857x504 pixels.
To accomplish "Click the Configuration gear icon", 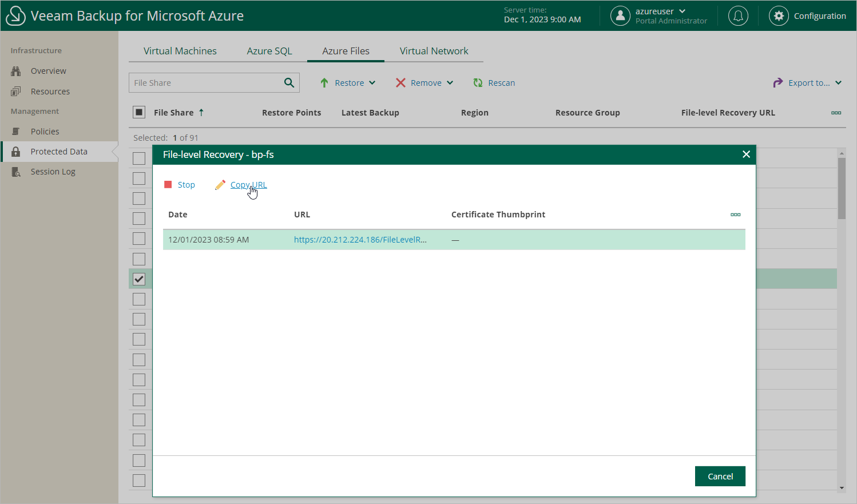I will 779,16.
